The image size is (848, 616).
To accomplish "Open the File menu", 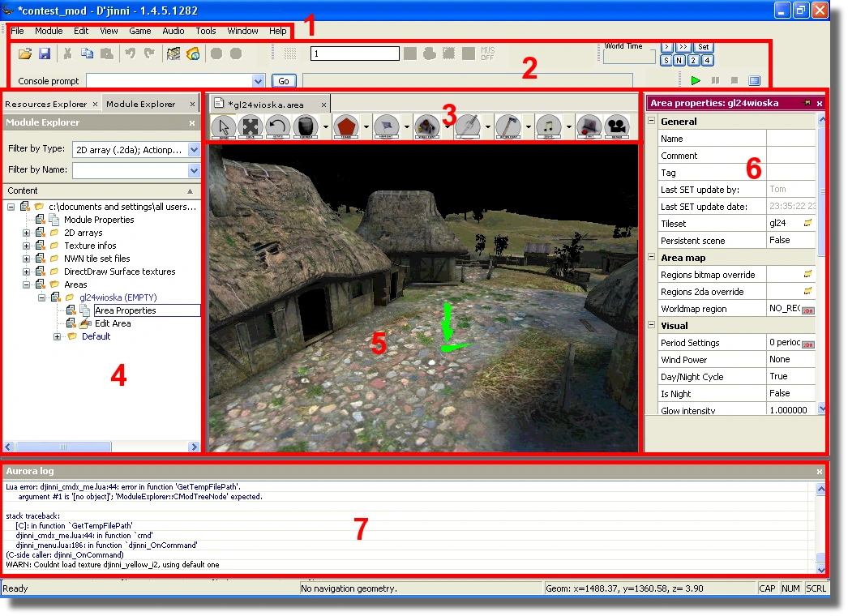I will tap(17, 31).
